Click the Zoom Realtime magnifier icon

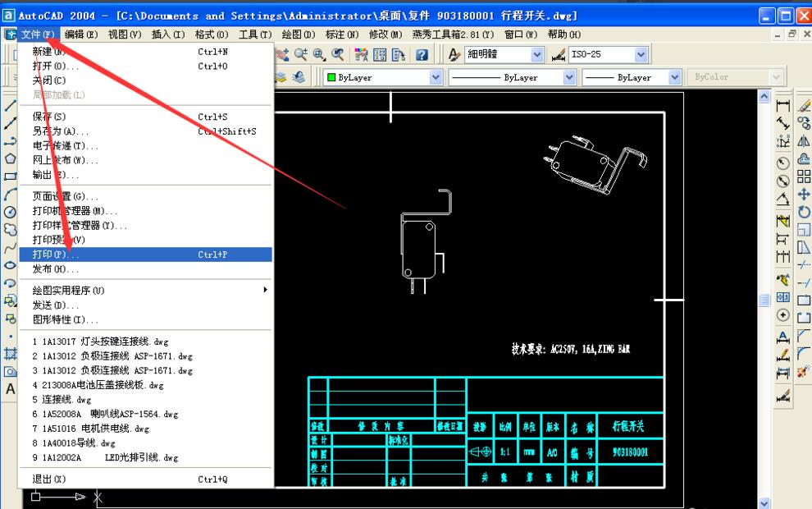(x=301, y=54)
